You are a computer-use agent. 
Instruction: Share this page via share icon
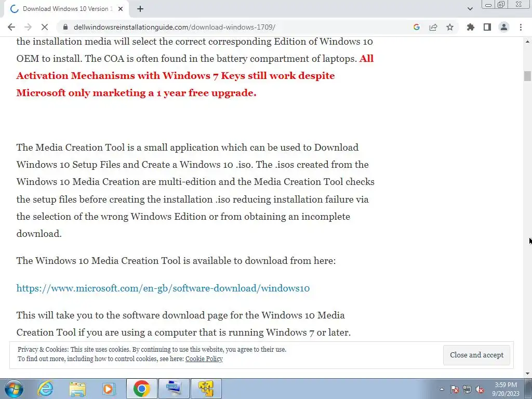coord(433,27)
